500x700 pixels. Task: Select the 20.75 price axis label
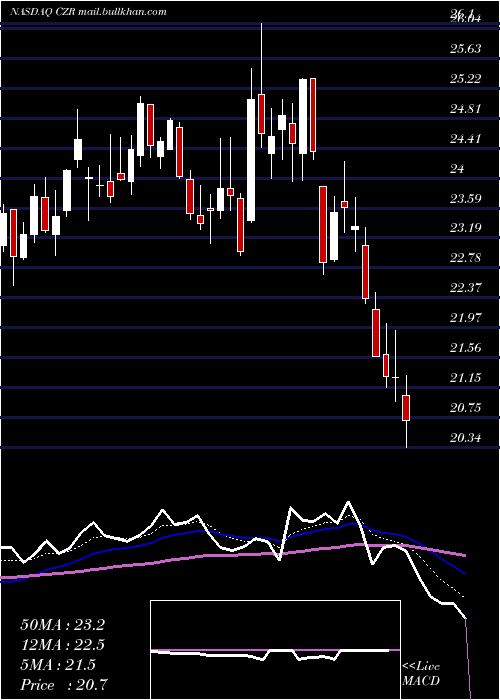tap(466, 408)
